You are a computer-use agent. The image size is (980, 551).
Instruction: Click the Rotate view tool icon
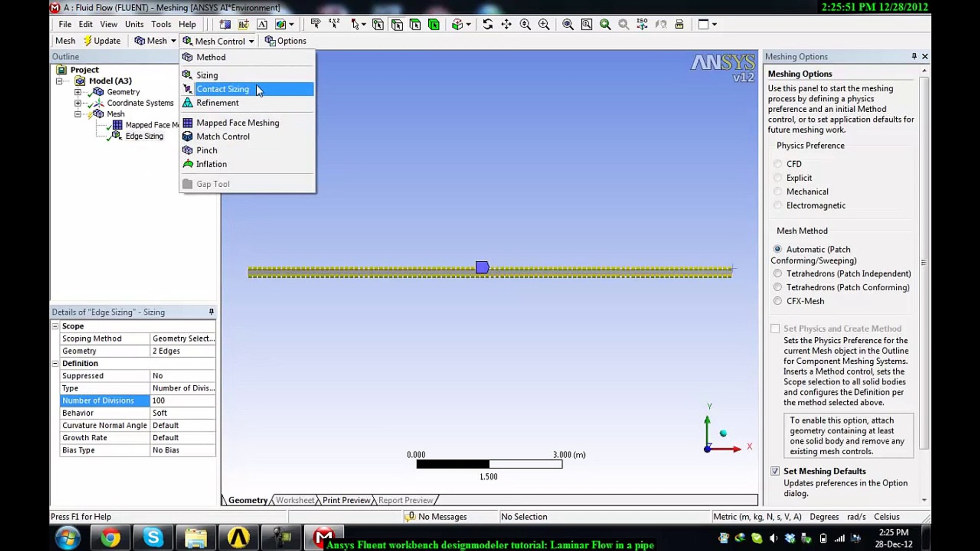click(487, 24)
